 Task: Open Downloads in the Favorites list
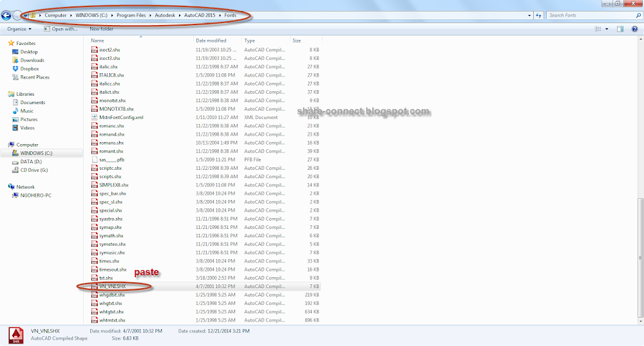[32, 60]
